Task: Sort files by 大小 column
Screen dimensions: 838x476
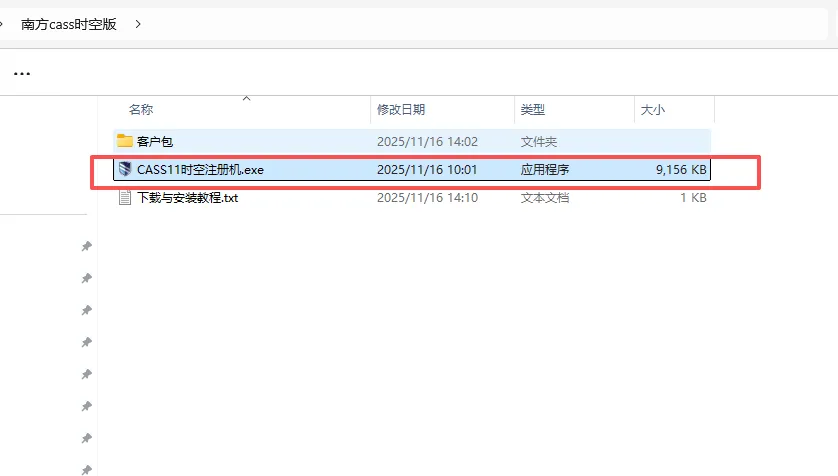Action: (653, 110)
